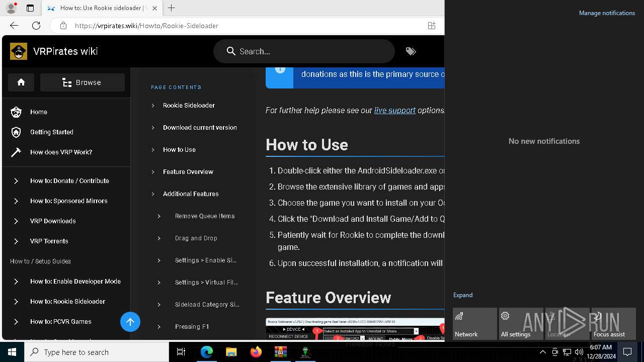Open Rookie Sideloader taskbar app
Image resolution: width=644 pixels, height=362 pixels.
pyautogui.click(x=305, y=352)
